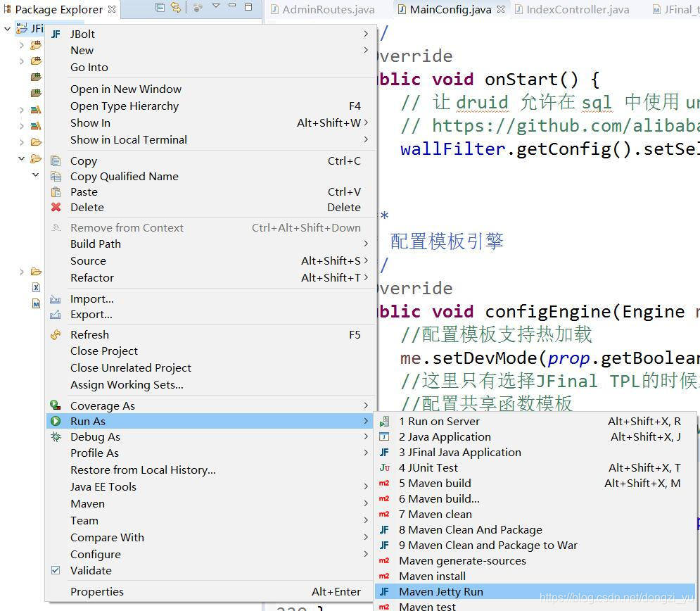This screenshot has width=700, height=611.
Task: Click the Run on Server icon
Action: click(384, 421)
